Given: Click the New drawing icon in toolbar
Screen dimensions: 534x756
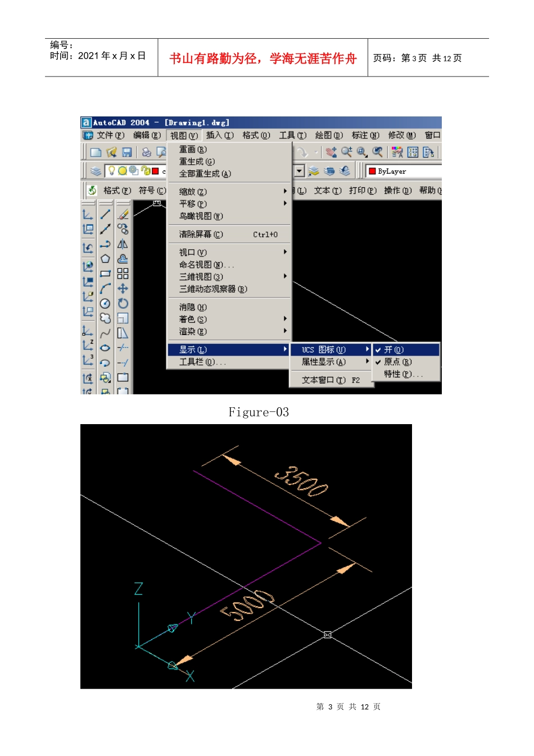Looking at the screenshot, I should [96, 152].
